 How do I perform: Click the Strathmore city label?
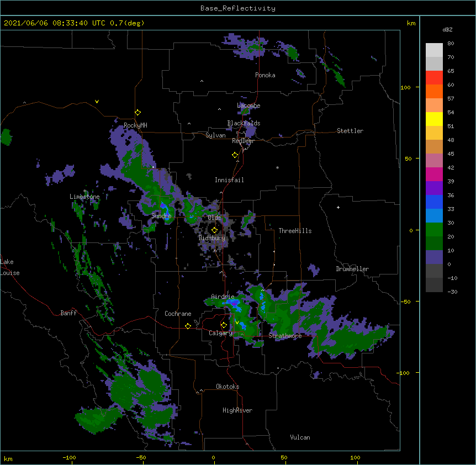point(285,336)
